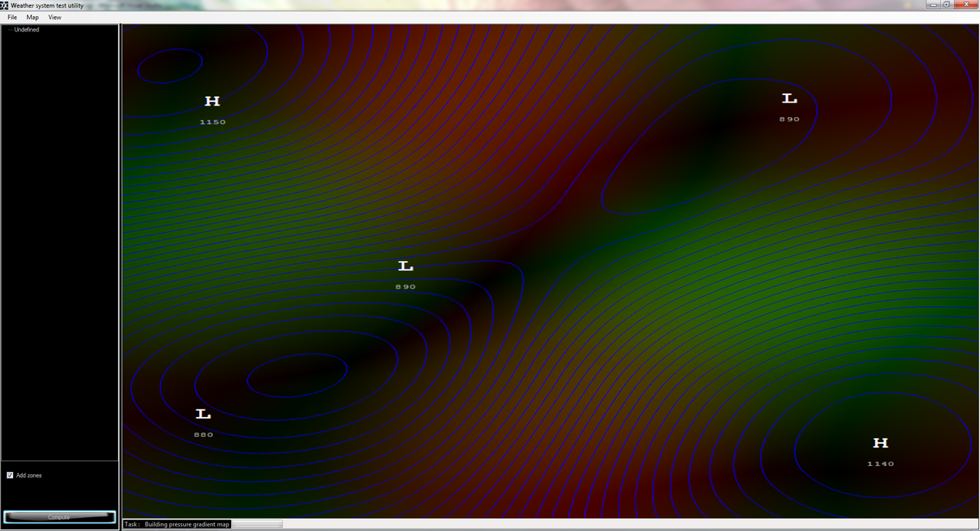
Task: Toggle the Add zones checkbox
Action: (10, 475)
